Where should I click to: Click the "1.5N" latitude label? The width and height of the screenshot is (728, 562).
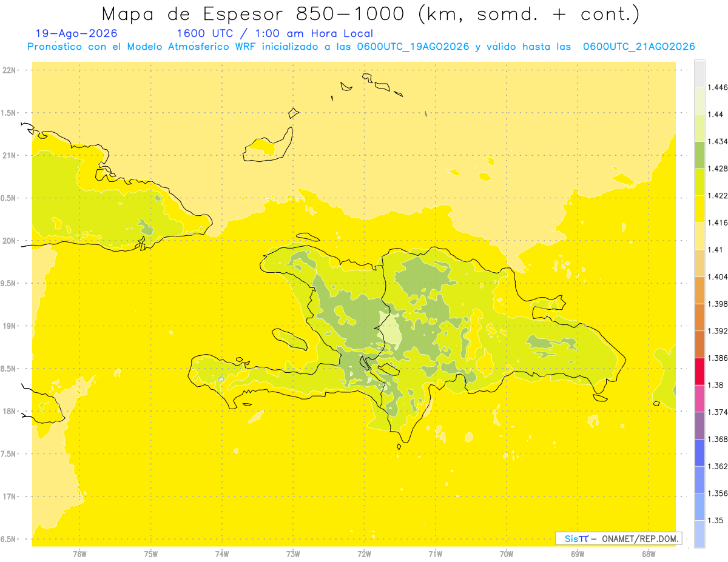pyautogui.click(x=8, y=113)
